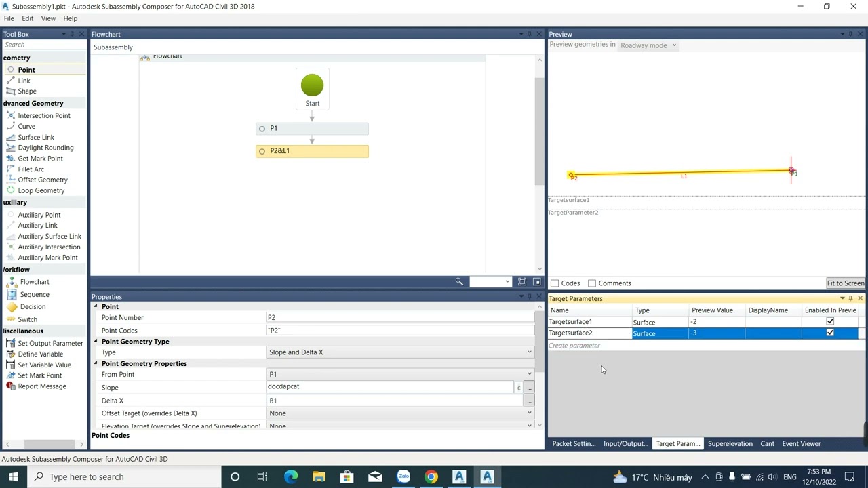The image size is (868, 488).
Task: Select the P2&L1 flowchart node
Action: (312, 151)
